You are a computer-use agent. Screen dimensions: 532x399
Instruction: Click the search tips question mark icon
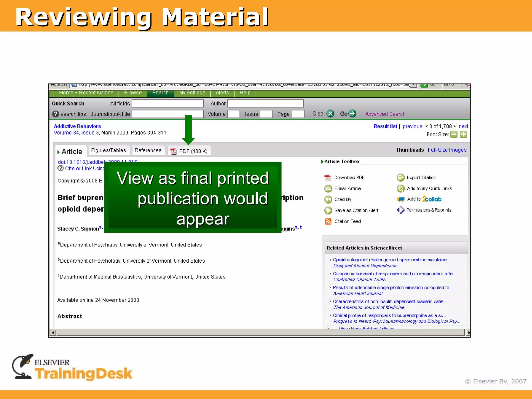click(55, 114)
